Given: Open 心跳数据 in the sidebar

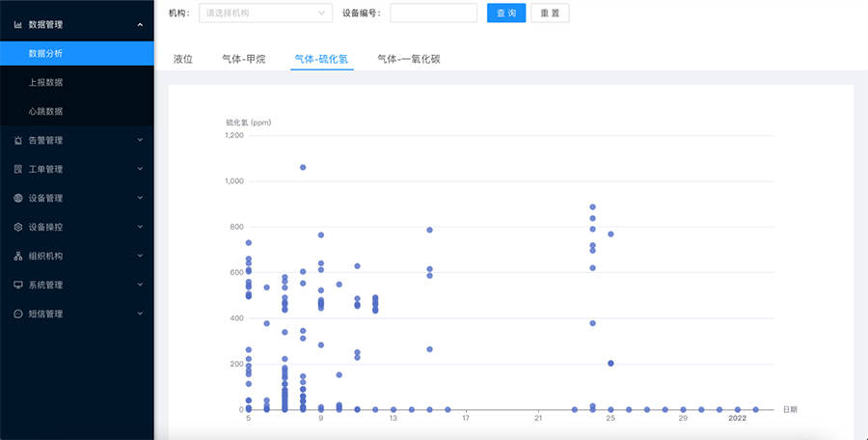Looking at the screenshot, I should pyautogui.click(x=46, y=112).
